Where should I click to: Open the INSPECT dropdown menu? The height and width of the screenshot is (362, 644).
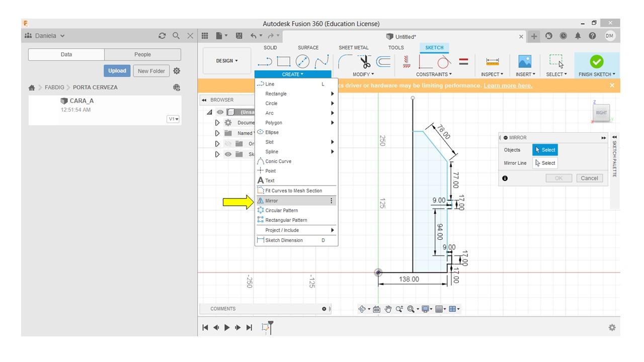click(492, 74)
